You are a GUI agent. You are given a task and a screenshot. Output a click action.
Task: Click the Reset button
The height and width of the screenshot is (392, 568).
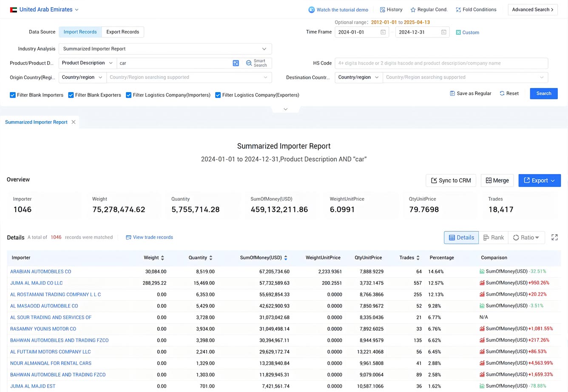click(509, 94)
